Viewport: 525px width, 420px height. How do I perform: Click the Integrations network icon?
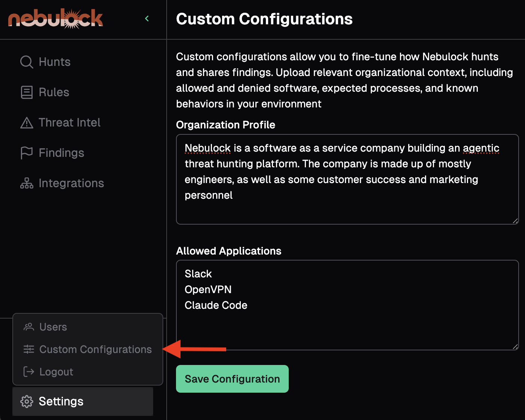pyautogui.click(x=27, y=183)
